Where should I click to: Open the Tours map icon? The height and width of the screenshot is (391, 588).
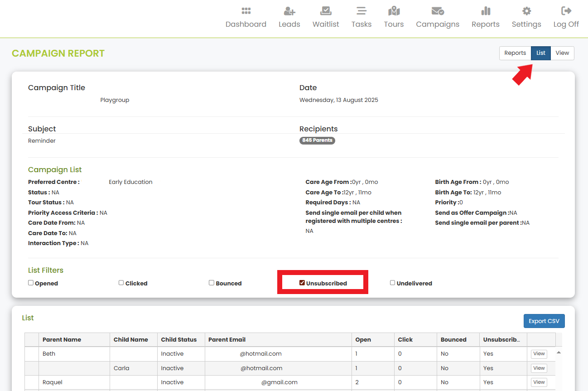[394, 11]
